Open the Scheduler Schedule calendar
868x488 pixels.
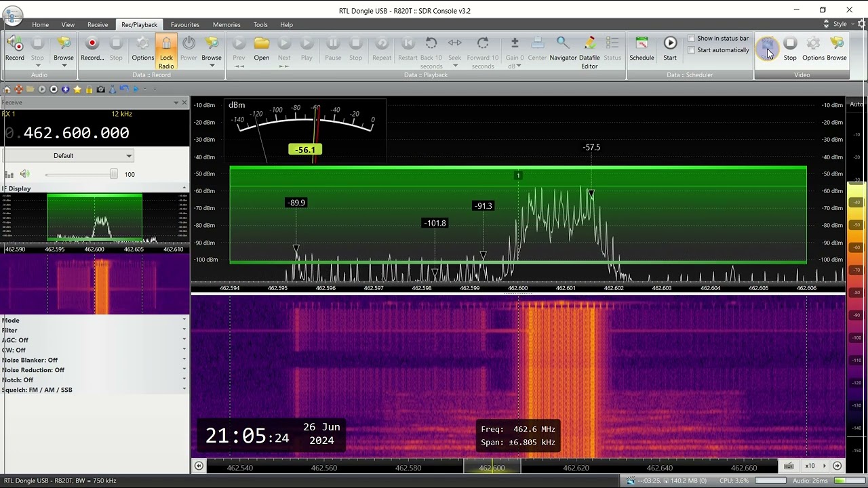(x=642, y=48)
